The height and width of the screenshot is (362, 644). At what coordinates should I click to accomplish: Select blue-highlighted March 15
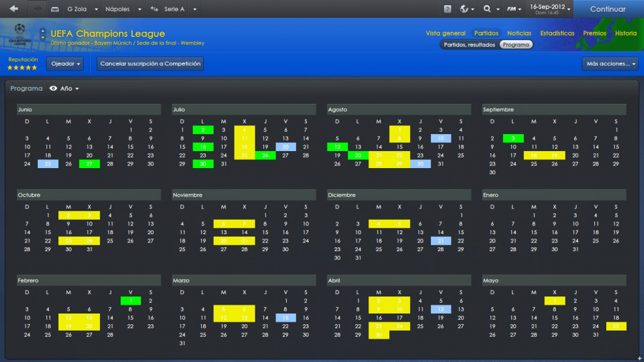click(x=286, y=318)
